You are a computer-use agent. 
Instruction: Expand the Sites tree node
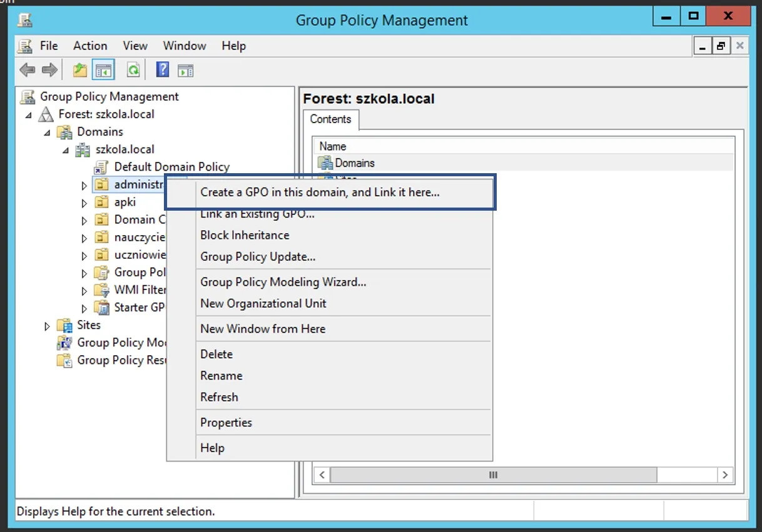pyautogui.click(x=47, y=326)
